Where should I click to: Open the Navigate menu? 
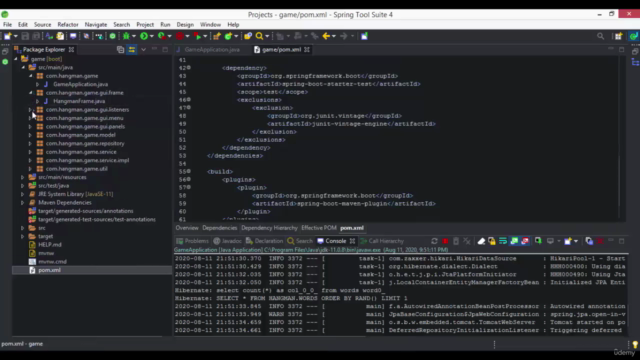coord(96,25)
